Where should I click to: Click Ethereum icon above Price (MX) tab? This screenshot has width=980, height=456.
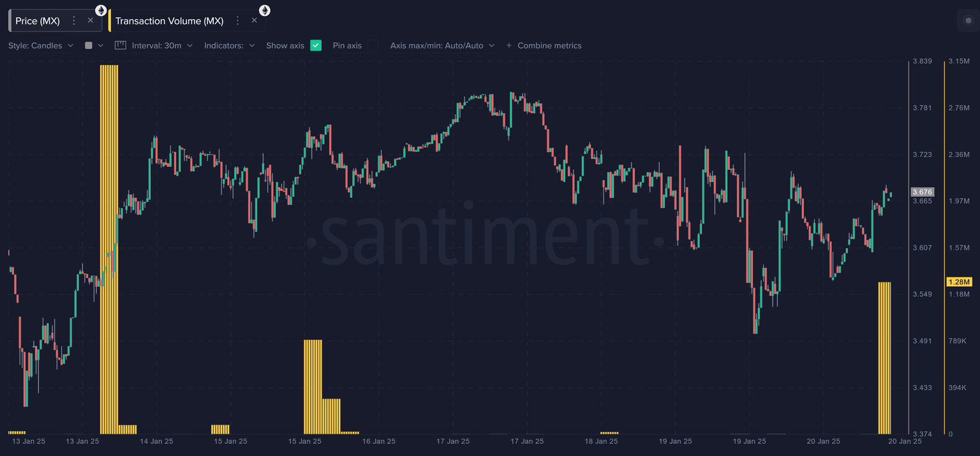[x=101, y=10]
